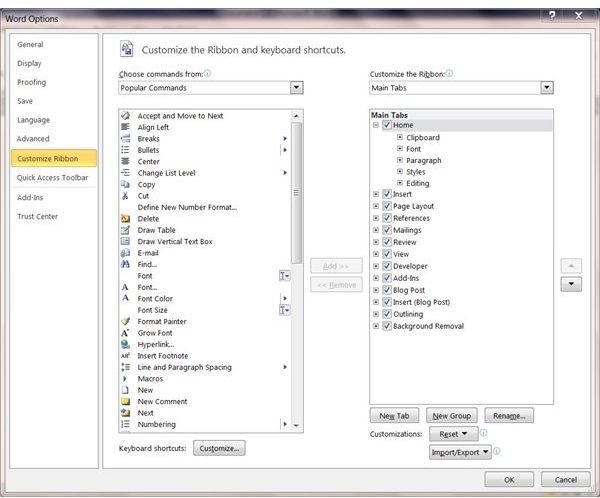Expand the View tab node

(376, 254)
